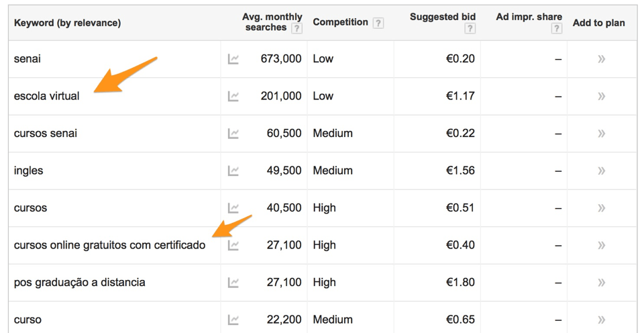Add ingles keyword to plan
Screen dimensions: 644x333
[601, 171]
